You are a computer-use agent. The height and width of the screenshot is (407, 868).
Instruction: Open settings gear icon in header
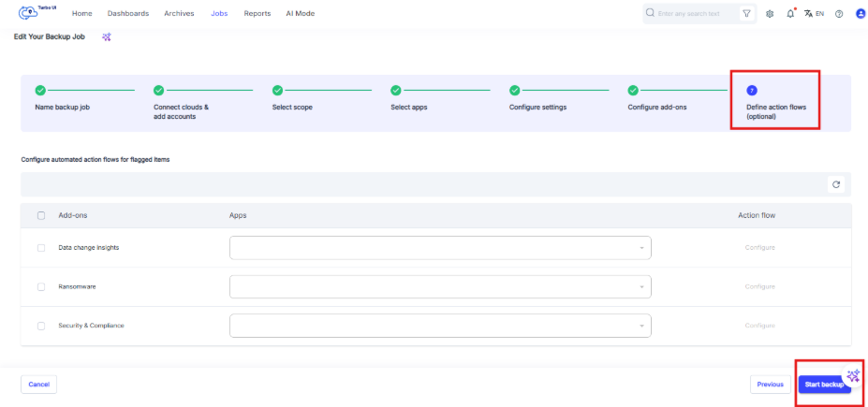(770, 14)
